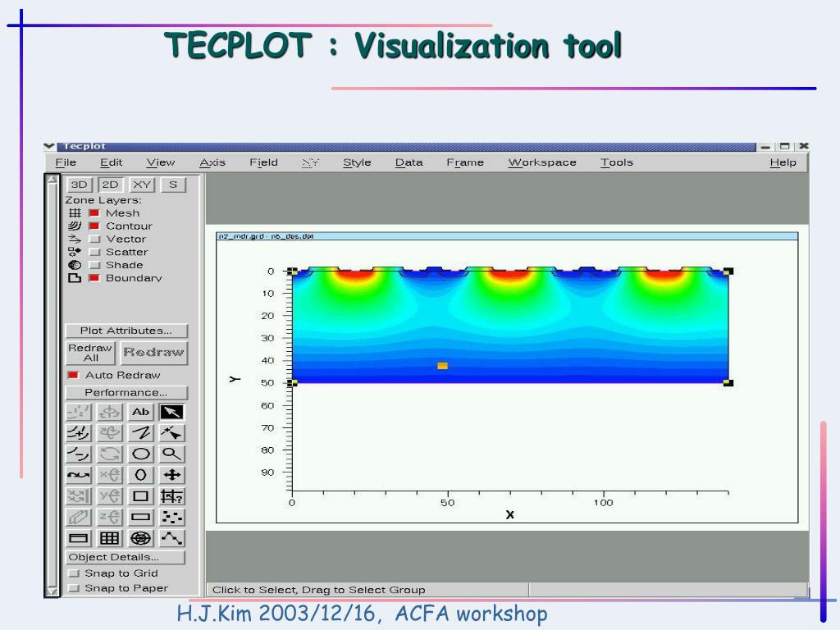Image resolution: width=840 pixels, height=630 pixels.
Task: Toggle the Contour zone layer checkbox
Action: pos(94,226)
